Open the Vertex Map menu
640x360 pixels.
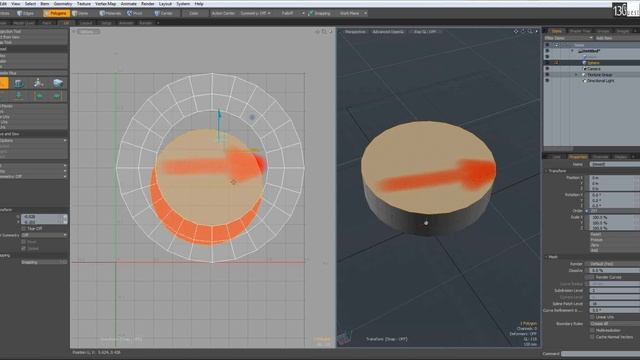pos(106,4)
